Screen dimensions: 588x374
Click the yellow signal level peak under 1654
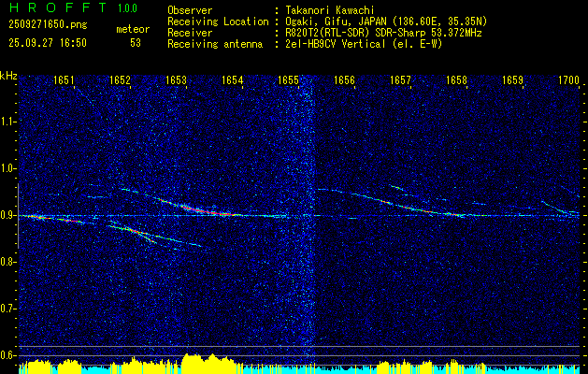tap(212, 363)
